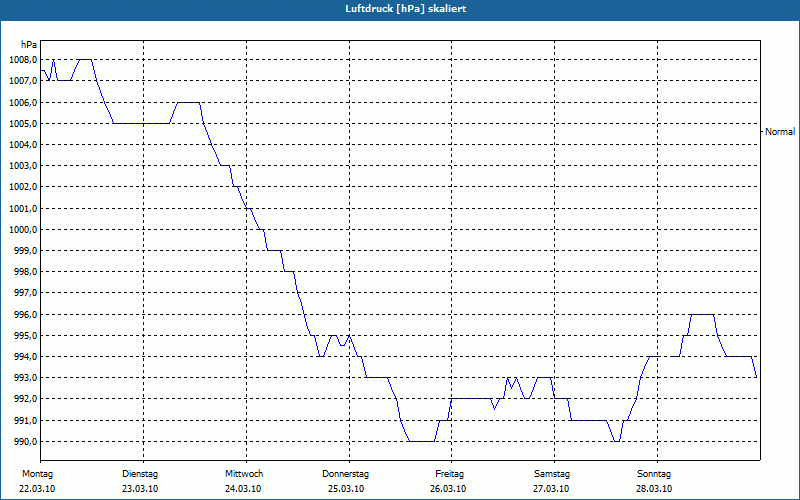Click the 'Sonntag' day label
Image resolution: width=800 pixels, height=500 pixels.
[x=654, y=474]
